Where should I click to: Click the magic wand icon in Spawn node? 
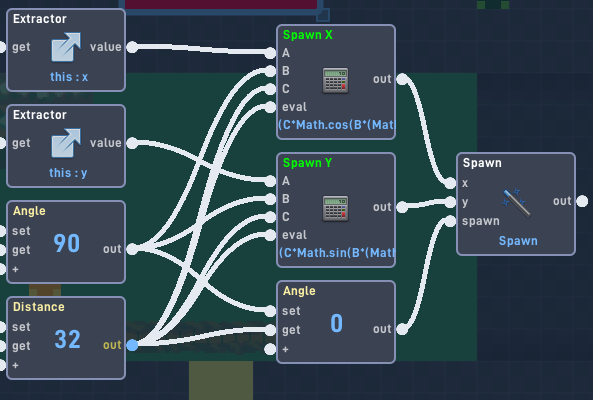517,203
